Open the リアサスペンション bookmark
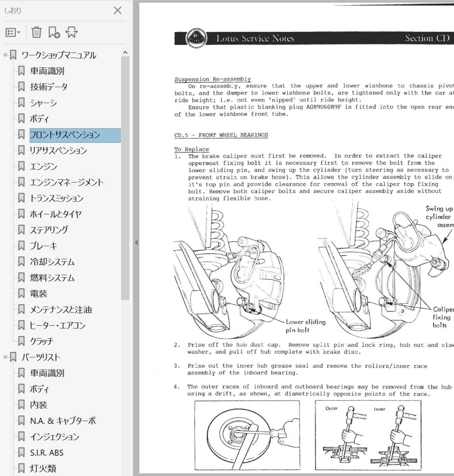Image resolution: width=454 pixels, height=476 pixels. 58,150
